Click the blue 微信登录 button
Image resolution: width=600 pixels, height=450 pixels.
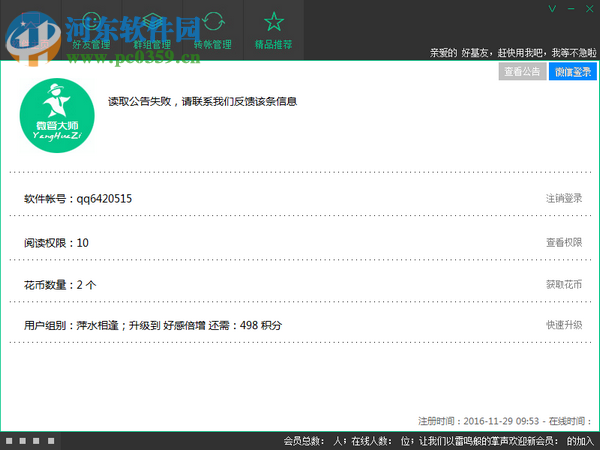pos(573,72)
